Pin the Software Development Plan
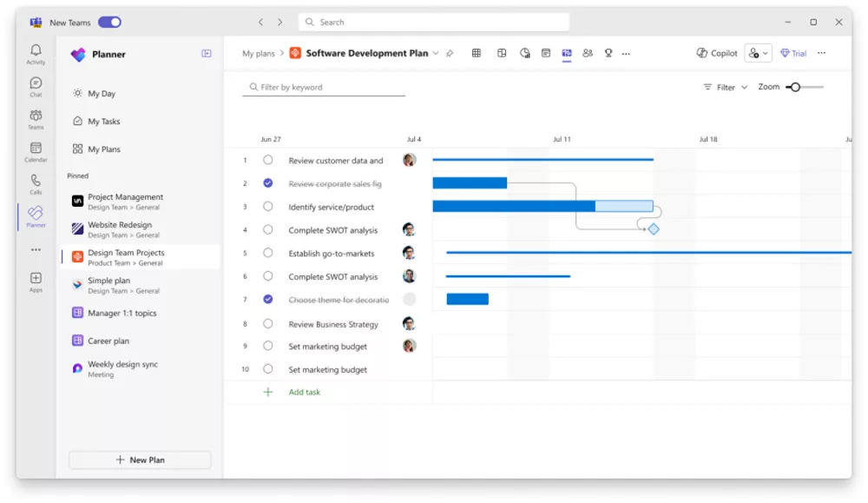Viewport: 868px width, 503px height. pyautogui.click(x=450, y=54)
